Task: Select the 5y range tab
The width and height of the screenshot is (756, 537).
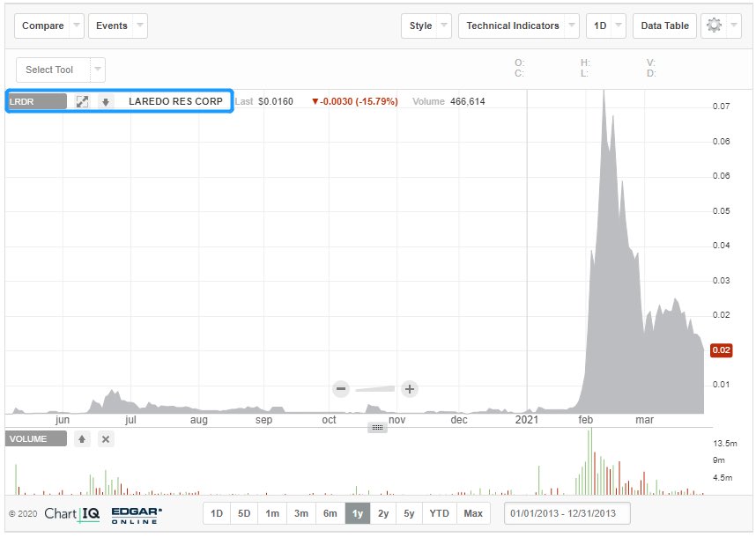Action: (x=409, y=513)
